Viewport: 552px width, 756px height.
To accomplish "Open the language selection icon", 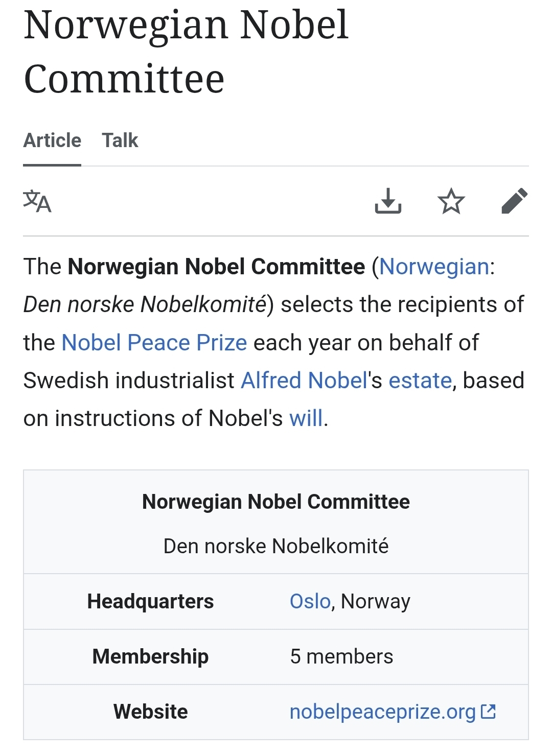I will [x=37, y=201].
